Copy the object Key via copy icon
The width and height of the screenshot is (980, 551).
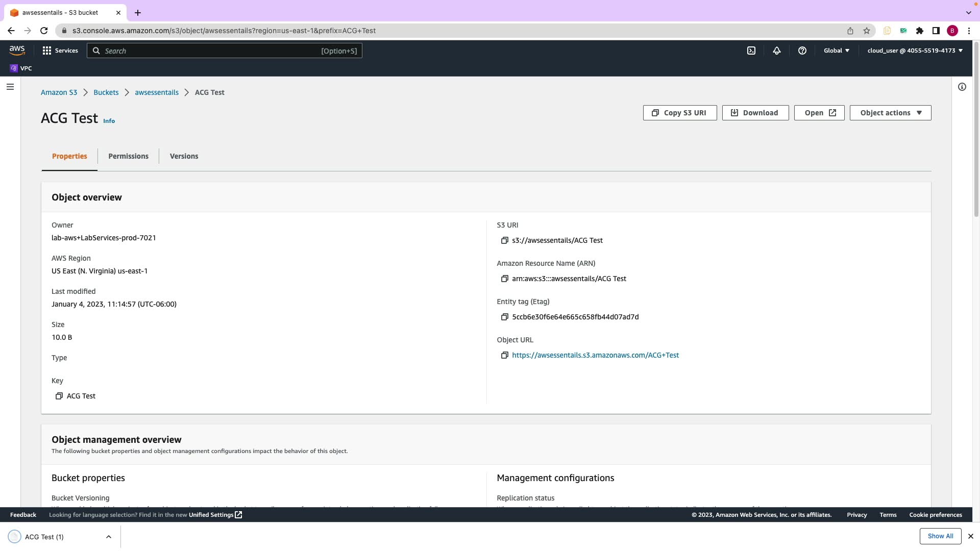point(59,396)
